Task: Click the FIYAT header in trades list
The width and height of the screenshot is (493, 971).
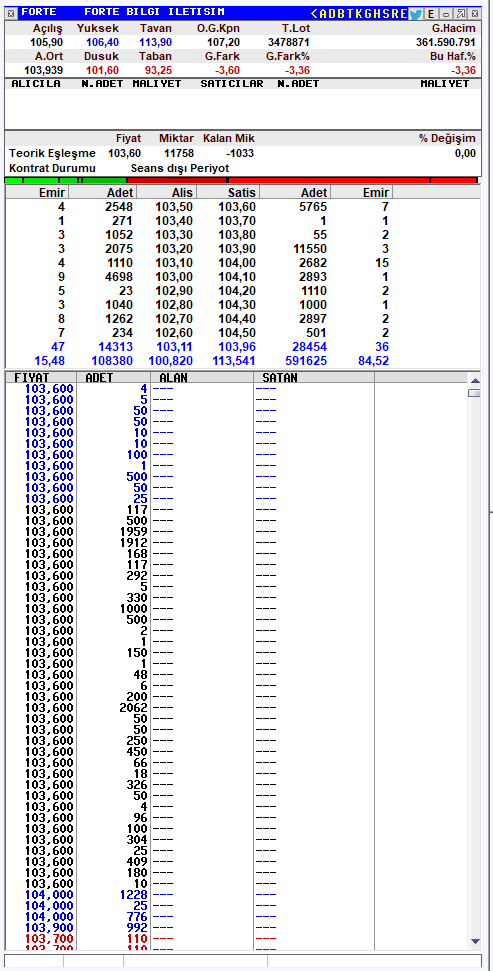Action: click(40, 377)
